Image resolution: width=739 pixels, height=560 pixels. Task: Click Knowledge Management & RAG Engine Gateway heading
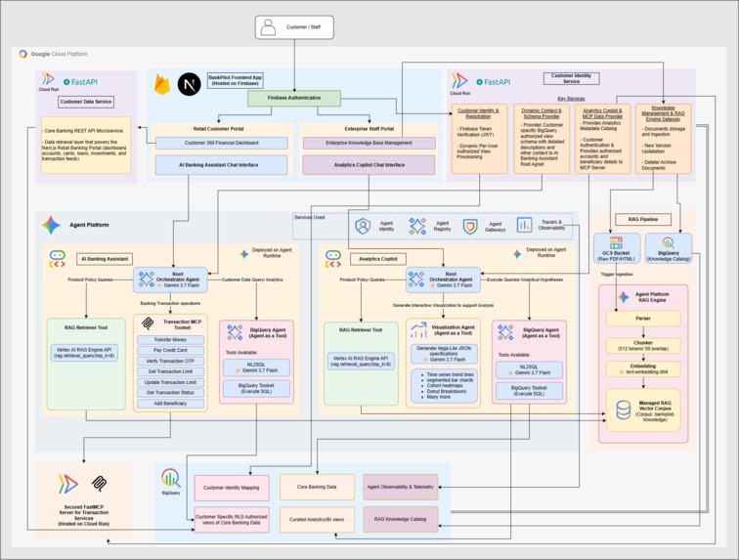(663, 113)
